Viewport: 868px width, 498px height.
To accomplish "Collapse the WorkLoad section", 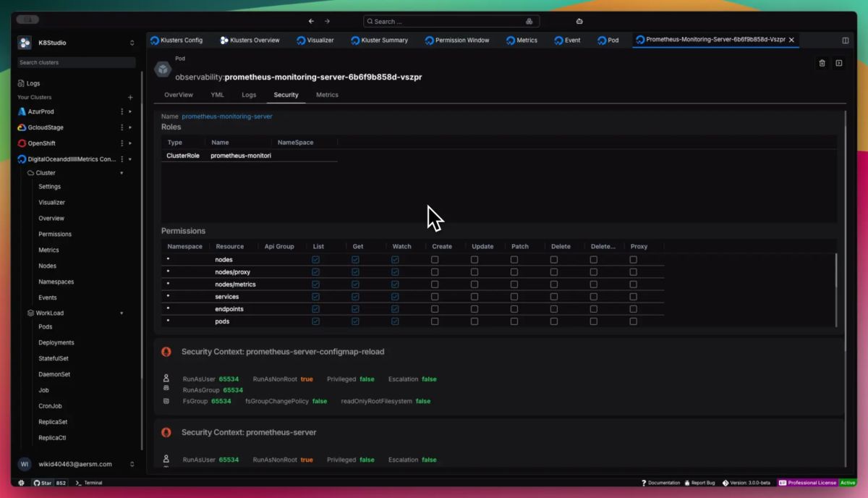I will pos(122,313).
